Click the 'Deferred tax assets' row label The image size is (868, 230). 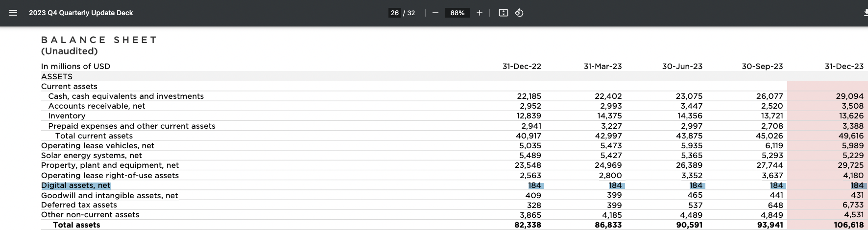79,205
